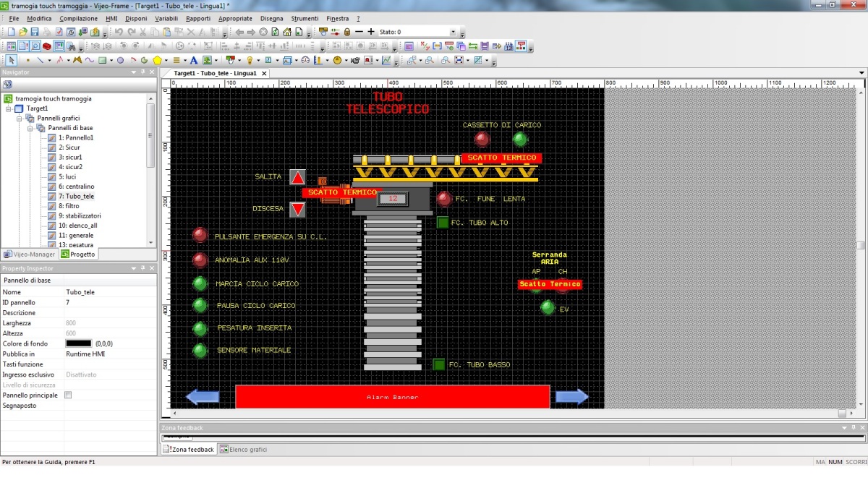Select the text tool letter A

click(x=193, y=60)
